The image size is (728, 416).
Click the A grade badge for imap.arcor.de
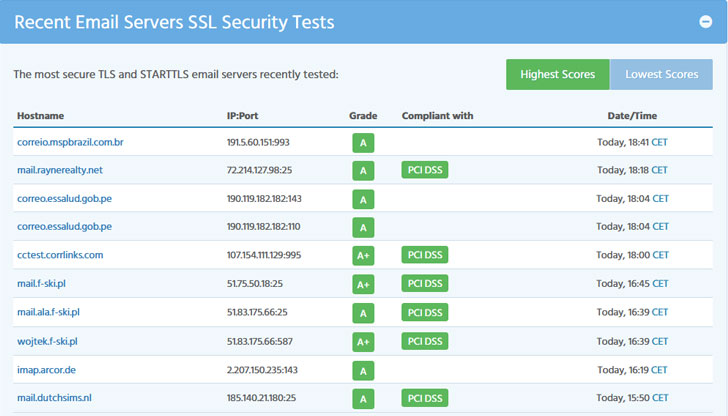[363, 370]
